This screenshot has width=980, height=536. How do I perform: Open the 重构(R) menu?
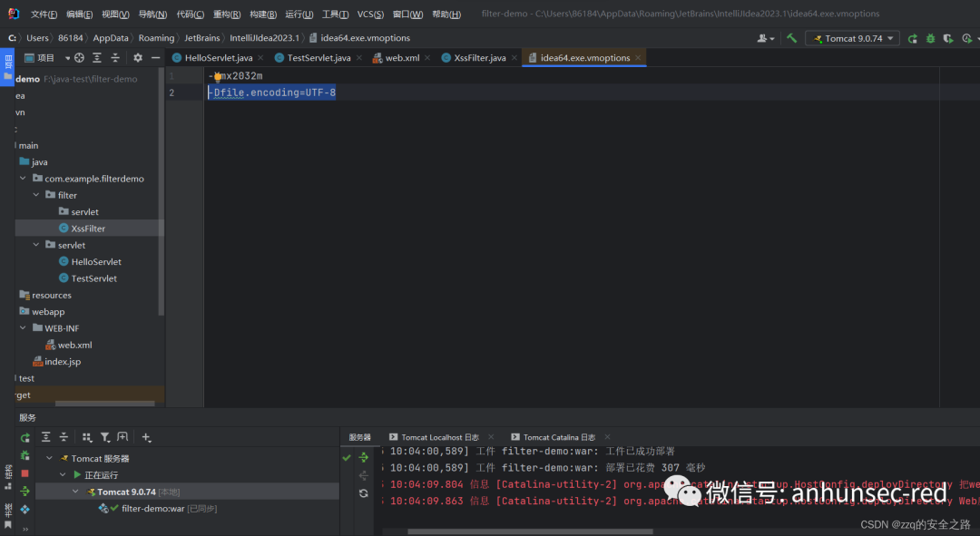(226, 14)
